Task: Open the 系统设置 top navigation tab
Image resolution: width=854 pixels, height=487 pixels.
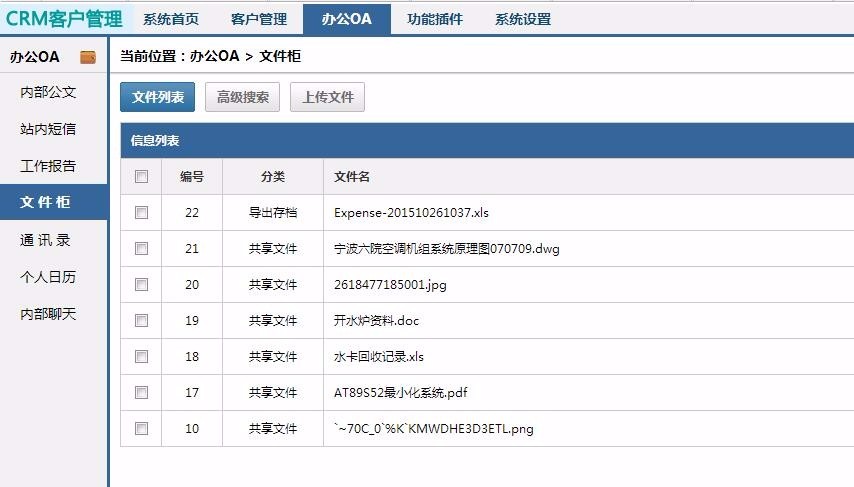Action: coord(523,19)
